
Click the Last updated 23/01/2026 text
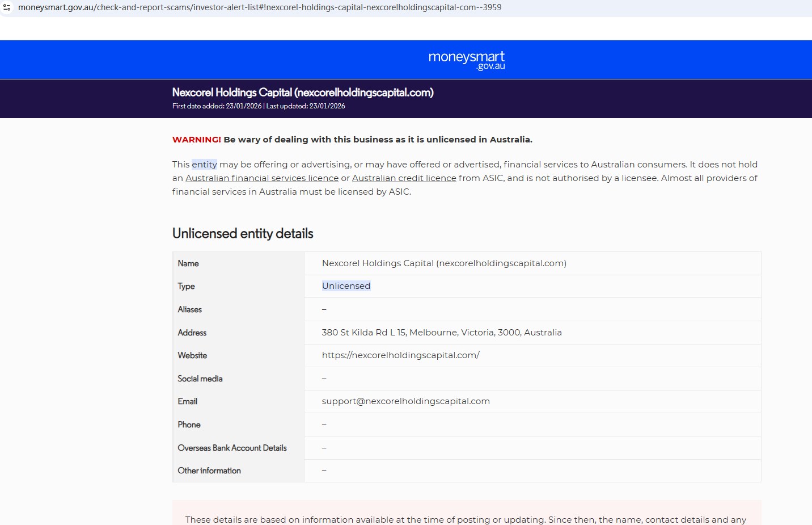click(x=306, y=106)
